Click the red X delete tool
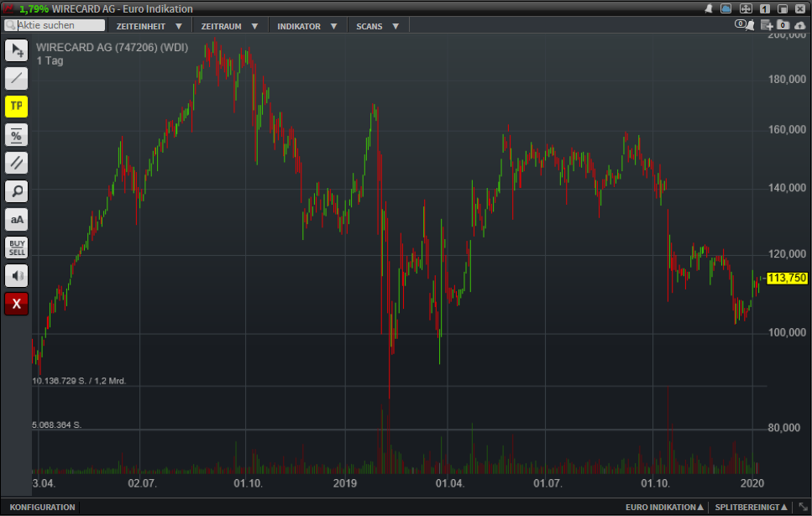Image resolution: width=812 pixels, height=516 pixels. 16,304
